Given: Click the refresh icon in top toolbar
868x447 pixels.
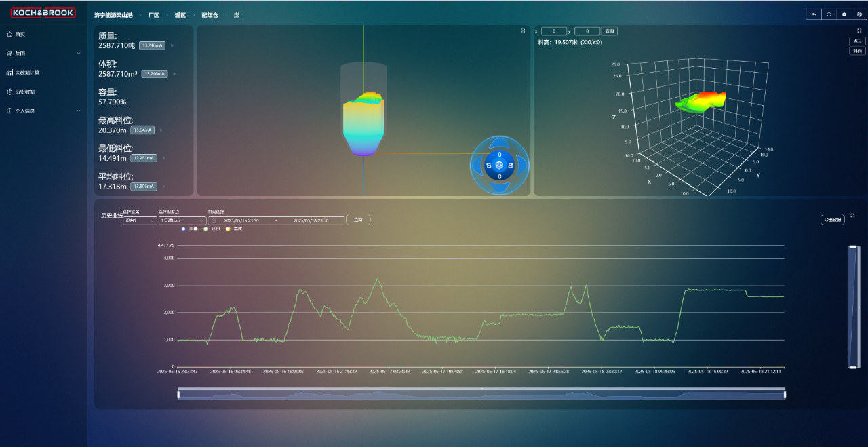Looking at the screenshot, I should [829, 14].
